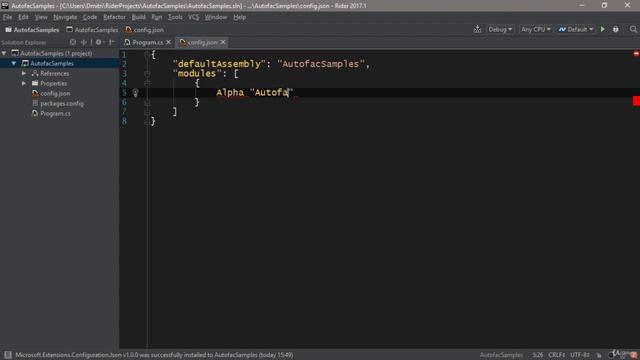Viewport: 640px width, 360px height.
Task: Collapse the AutofacSamples solution node
Action: (x=4, y=53)
